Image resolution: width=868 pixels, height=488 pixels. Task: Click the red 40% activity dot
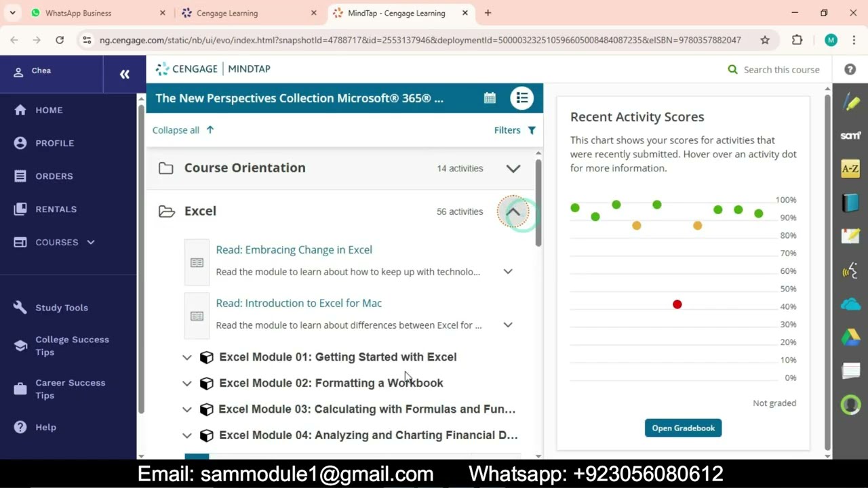coord(677,304)
